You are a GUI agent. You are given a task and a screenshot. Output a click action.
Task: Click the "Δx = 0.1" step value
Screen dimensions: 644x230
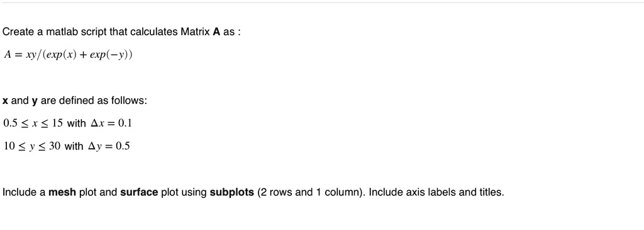point(111,124)
